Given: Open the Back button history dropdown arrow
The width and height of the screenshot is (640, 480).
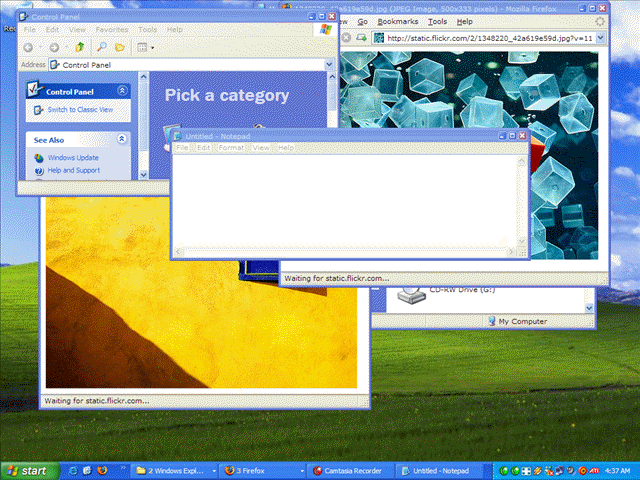Looking at the screenshot, I should click(x=41, y=48).
